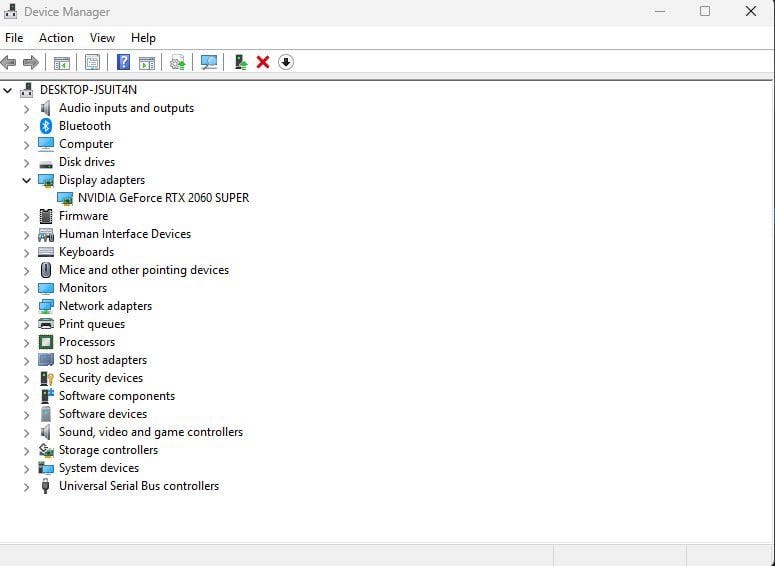
Task: Minimize the Device Manager window
Action: (x=660, y=11)
